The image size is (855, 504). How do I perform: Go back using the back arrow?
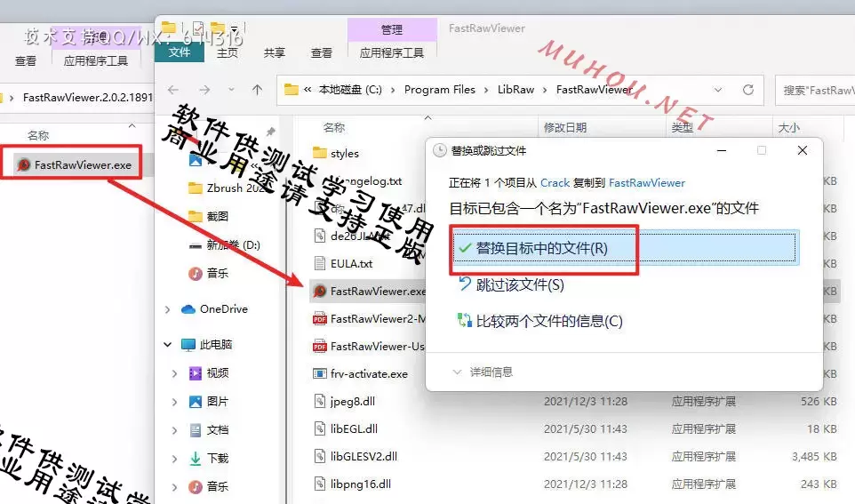173,90
